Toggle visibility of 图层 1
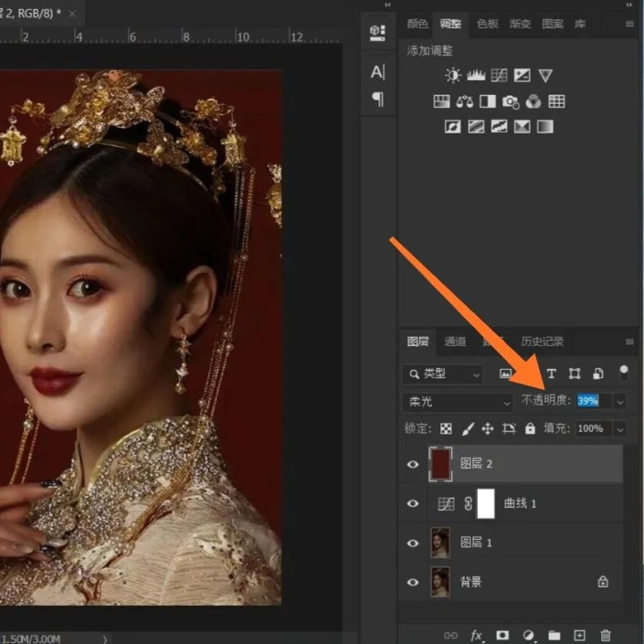 tap(413, 543)
